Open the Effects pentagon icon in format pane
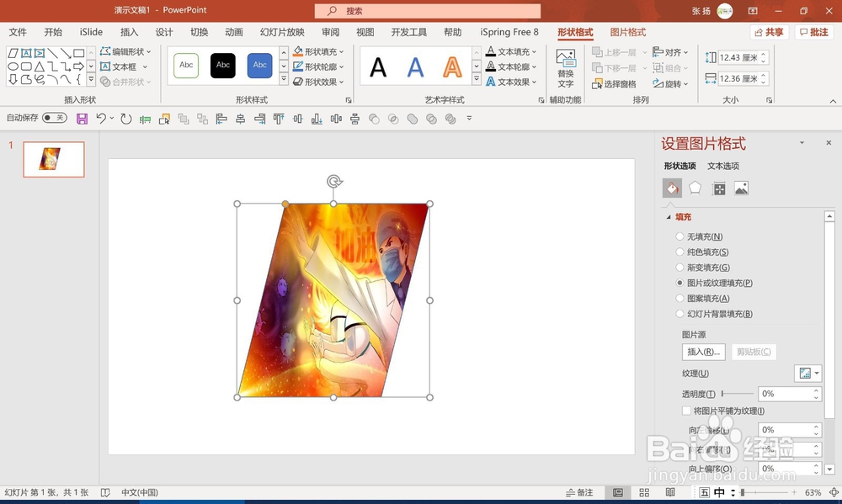 [x=695, y=188]
